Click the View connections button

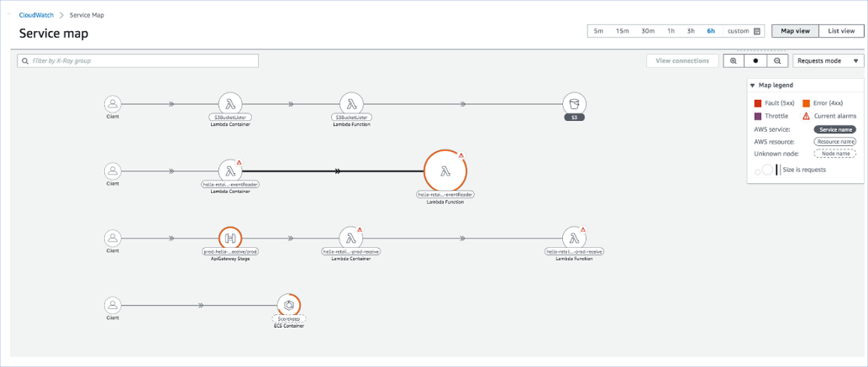pos(682,61)
